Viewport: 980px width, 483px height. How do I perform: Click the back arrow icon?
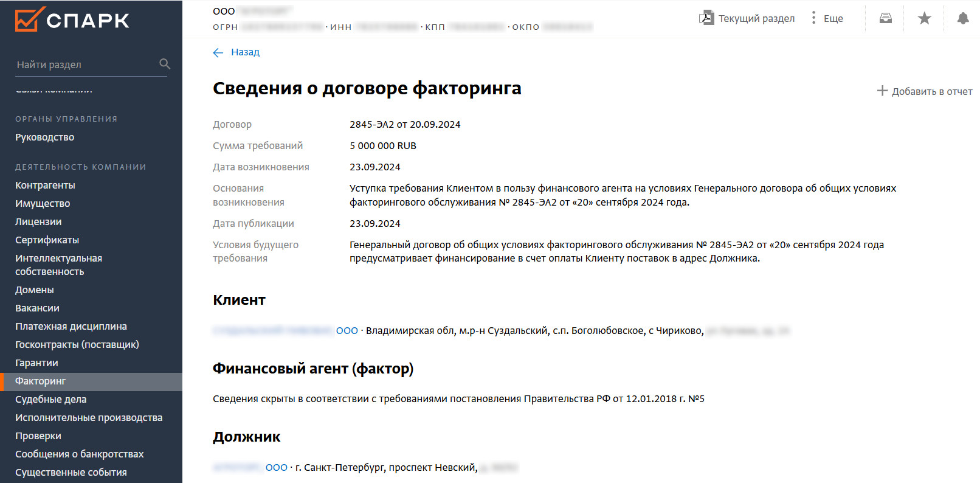(218, 53)
